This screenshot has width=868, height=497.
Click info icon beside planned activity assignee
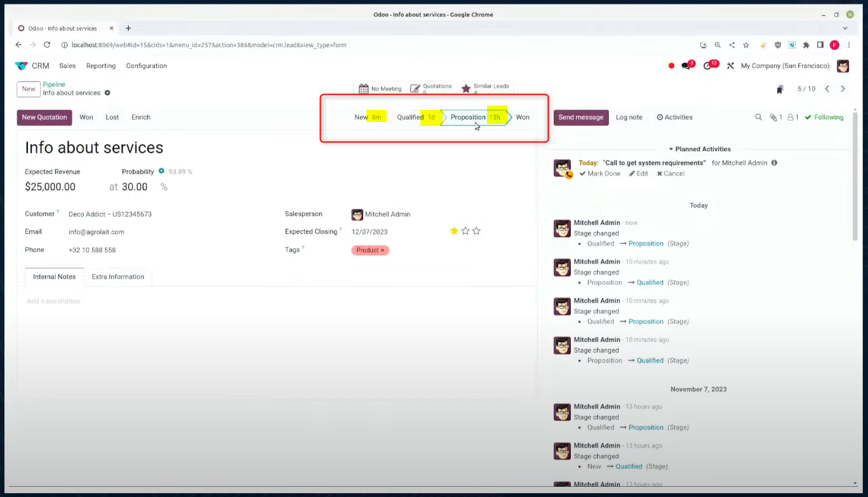[774, 163]
